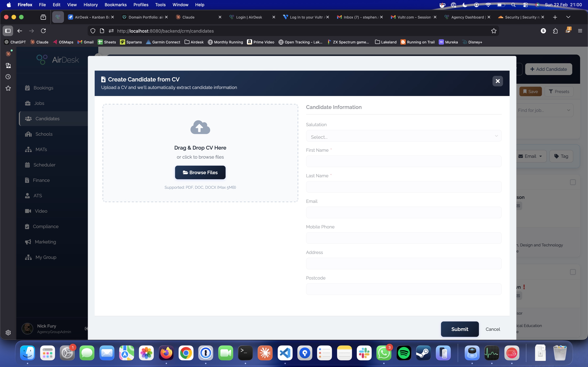Image resolution: width=588 pixels, height=367 pixels.
Task: Toggle the checkbox on the first candidate row
Action: click(x=573, y=182)
